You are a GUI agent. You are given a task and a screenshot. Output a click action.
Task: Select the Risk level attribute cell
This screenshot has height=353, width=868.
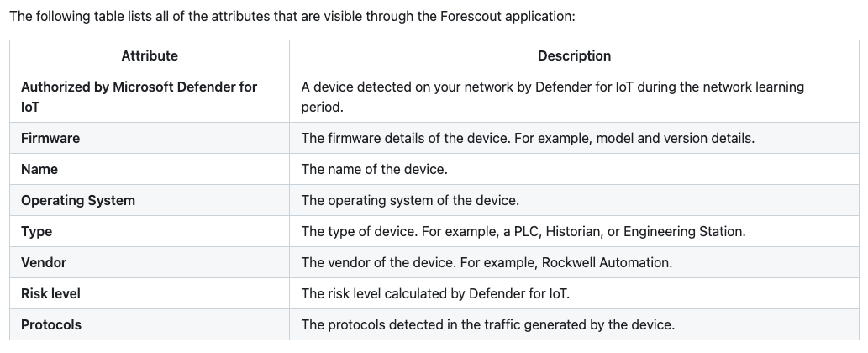[50, 293]
